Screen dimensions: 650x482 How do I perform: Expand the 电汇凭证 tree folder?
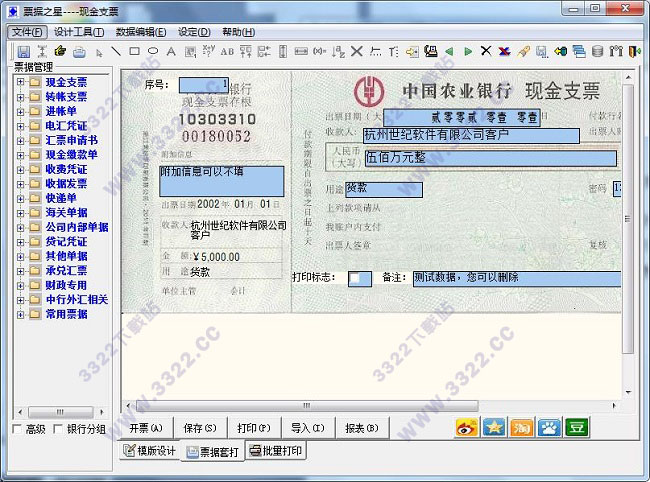[x=20, y=126]
